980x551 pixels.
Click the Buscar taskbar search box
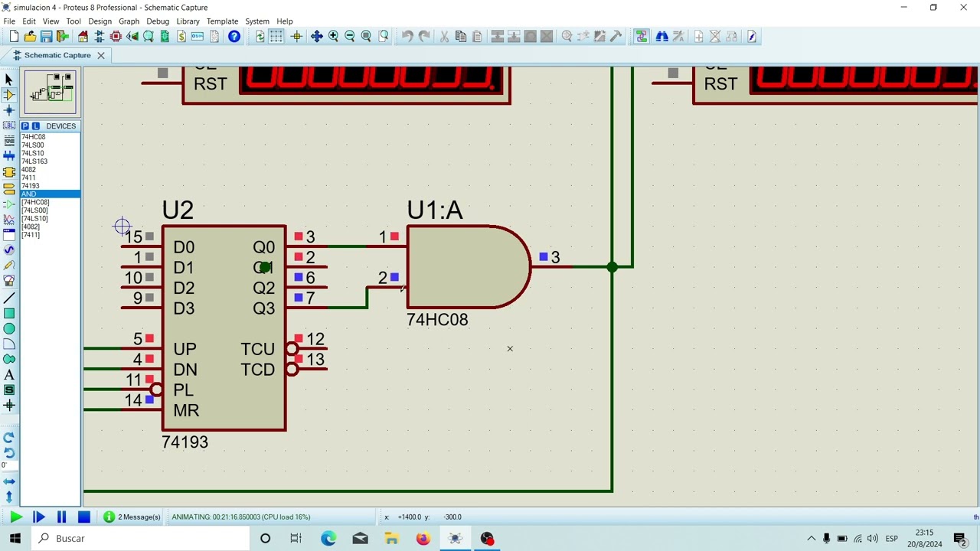click(x=141, y=539)
